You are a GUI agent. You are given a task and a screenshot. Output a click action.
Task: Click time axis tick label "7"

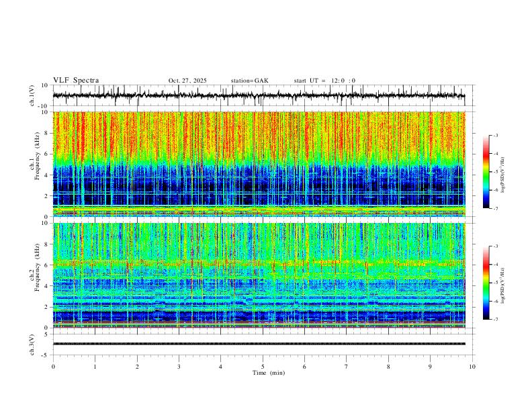tap(347, 367)
